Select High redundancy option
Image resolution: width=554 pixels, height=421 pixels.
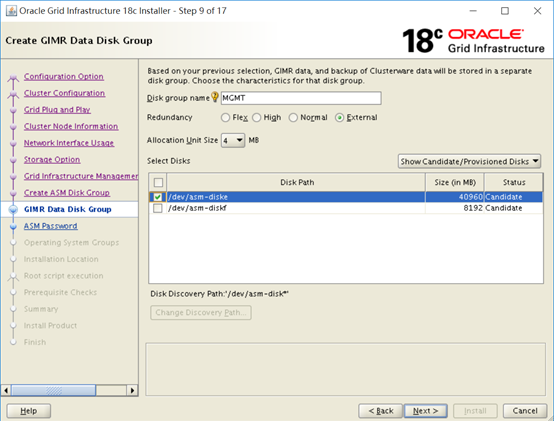[x=257, y=118]
